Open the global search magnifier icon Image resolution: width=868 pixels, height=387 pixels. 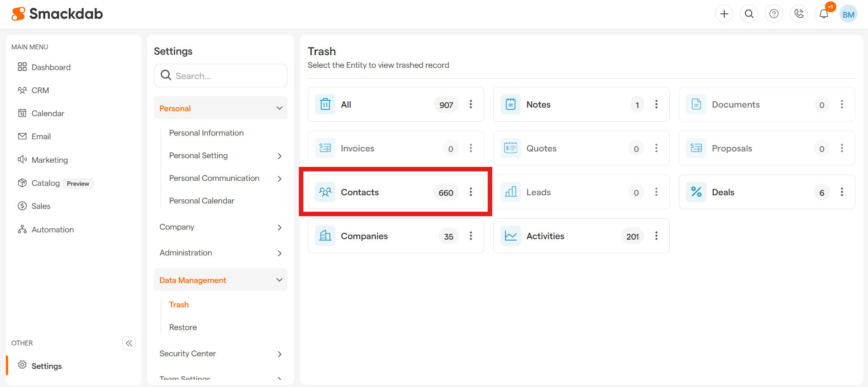[x=749, y=14]
